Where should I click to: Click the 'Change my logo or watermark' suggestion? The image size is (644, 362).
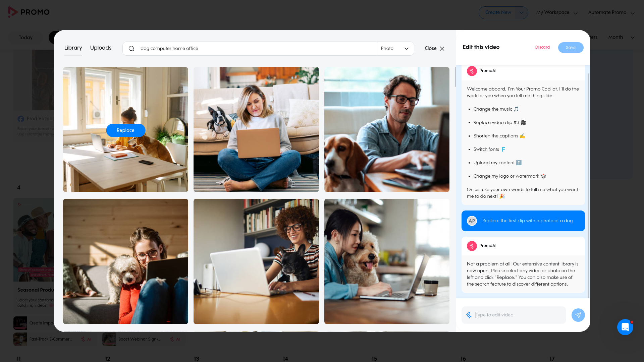coord(509,176)
